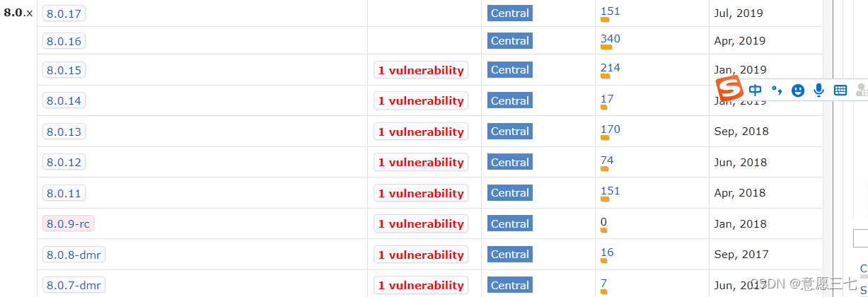Open version 8.0.11 link

(64, 193)
